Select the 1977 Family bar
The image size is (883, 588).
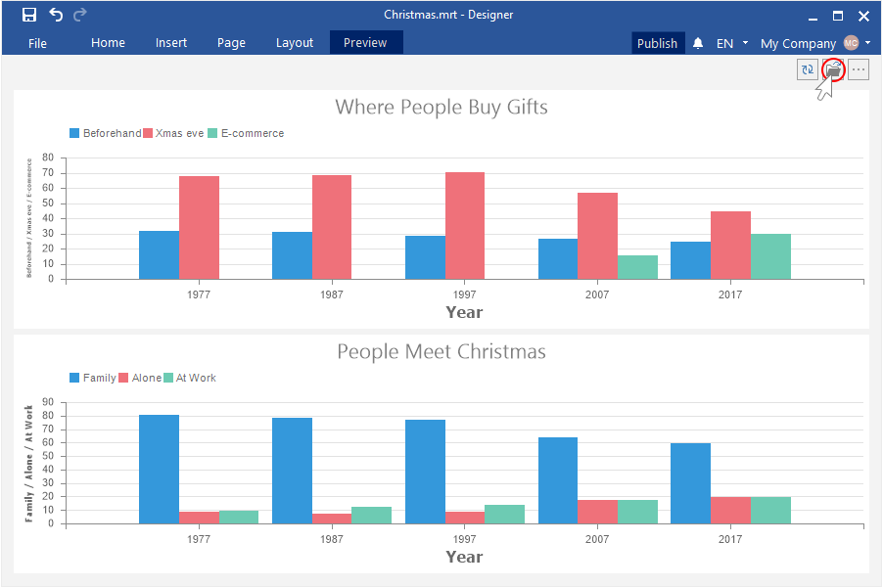point(159,470)
